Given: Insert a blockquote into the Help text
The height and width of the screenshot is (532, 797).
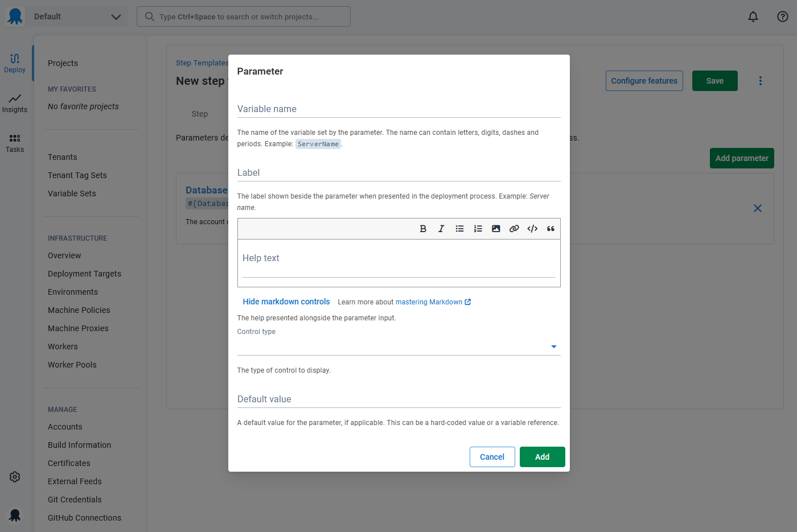Looking at the screenshot, I should [550, 228].
